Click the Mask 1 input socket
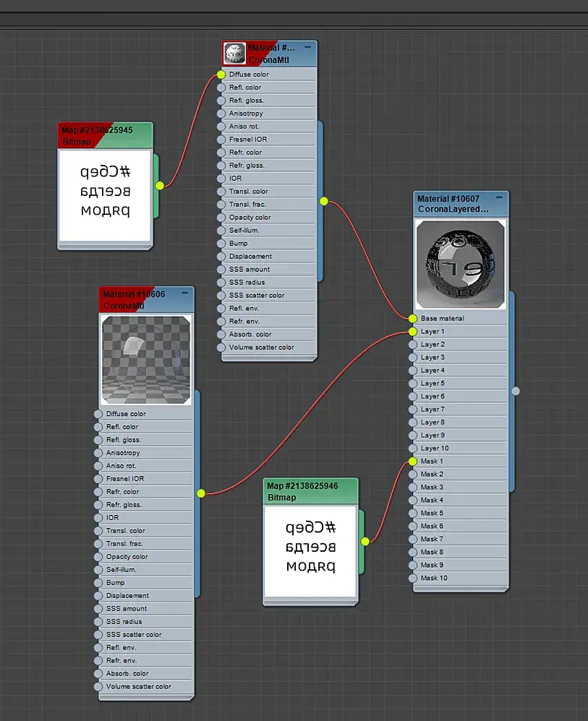588x721 pixels. tap(412, 461)
